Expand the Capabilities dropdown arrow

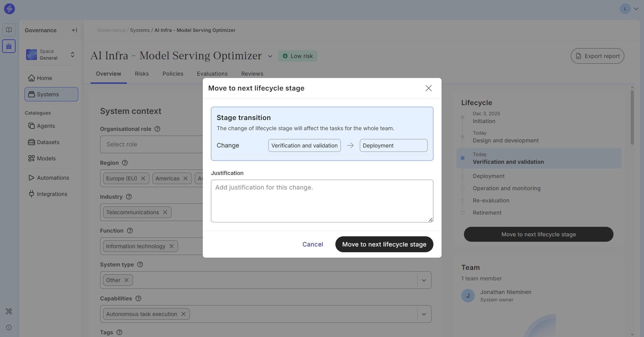424,314
